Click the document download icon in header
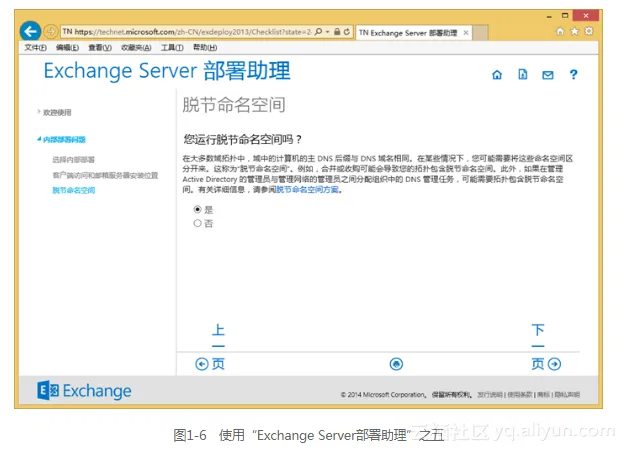Image resolution: width=626 pixels, height=452 pixels. 522,75
